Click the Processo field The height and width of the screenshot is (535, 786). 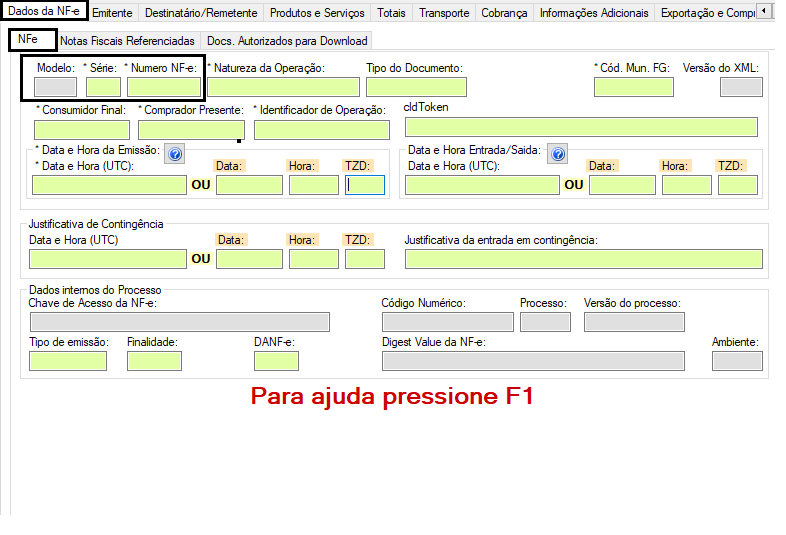545,322
